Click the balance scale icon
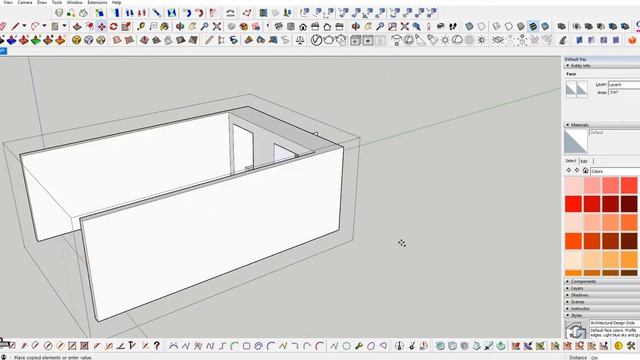Screen dimensions: 640x360 click(x=300, y=40)
